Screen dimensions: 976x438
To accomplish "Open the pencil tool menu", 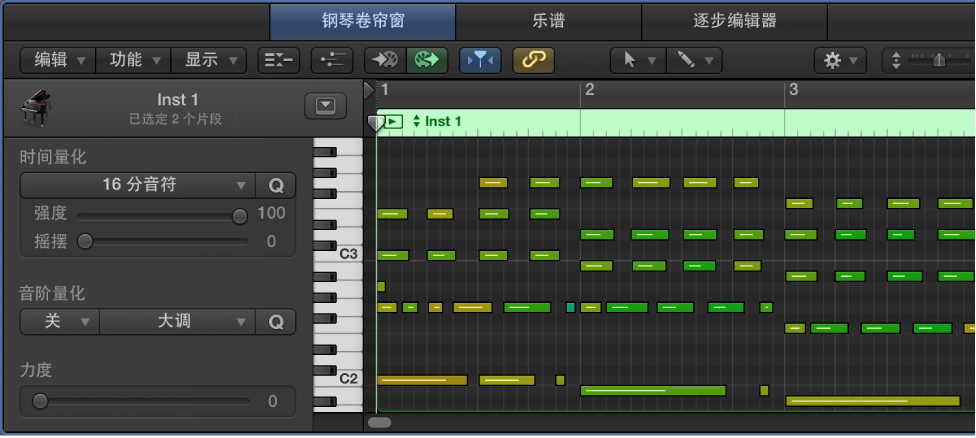I will [694, 60].
